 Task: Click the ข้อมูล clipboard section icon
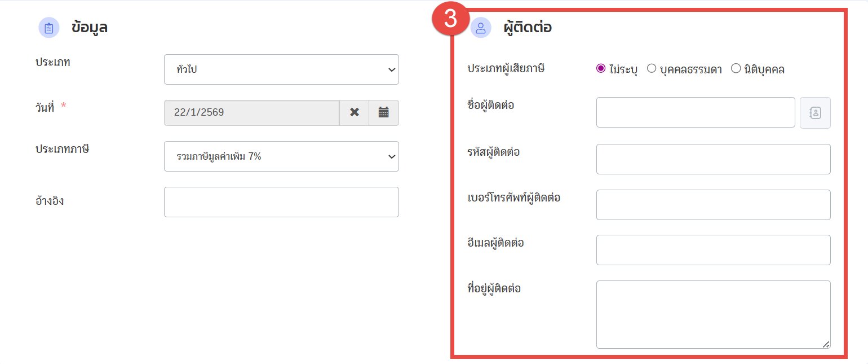click(49, 28)
